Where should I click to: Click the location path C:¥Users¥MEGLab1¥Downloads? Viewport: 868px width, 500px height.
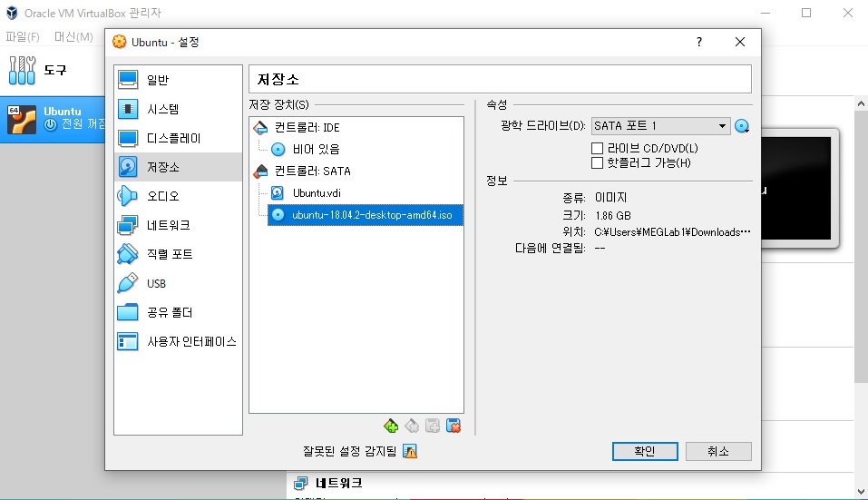[672, 232]
